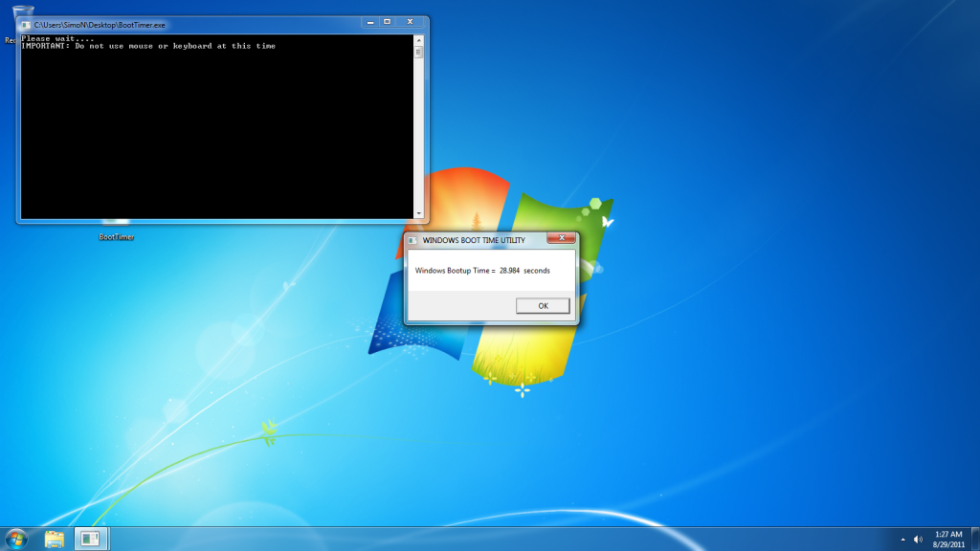Select the BootTimer taskbar button
980x551 pixels.
click(91, 539)
